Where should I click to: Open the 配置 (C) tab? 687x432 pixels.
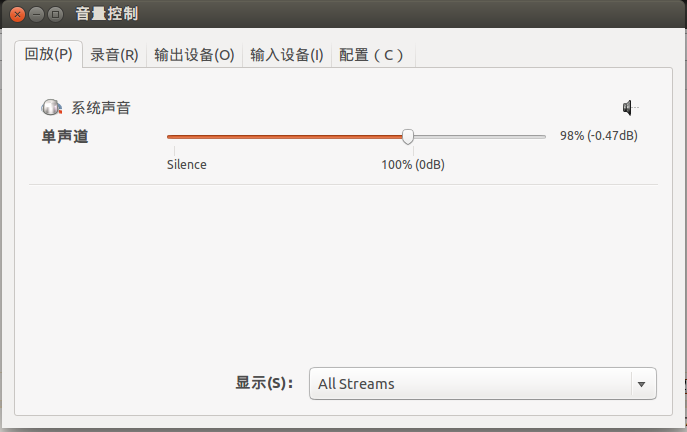click(372, 55)
